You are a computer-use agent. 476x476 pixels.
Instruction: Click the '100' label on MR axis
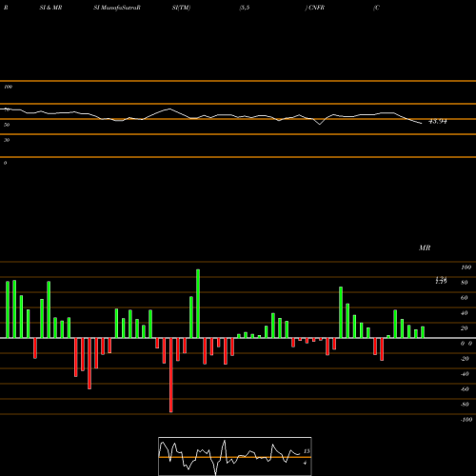(466, 268)
